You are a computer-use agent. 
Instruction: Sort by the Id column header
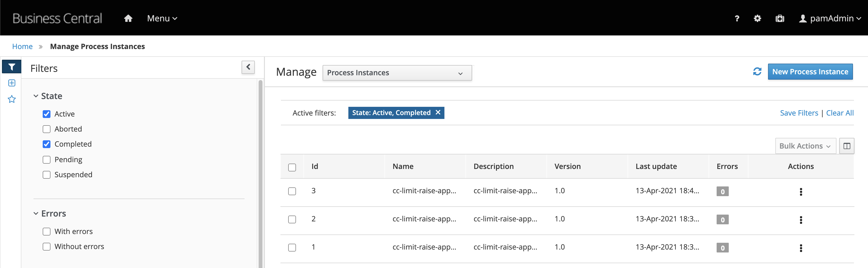pos(315,166)
